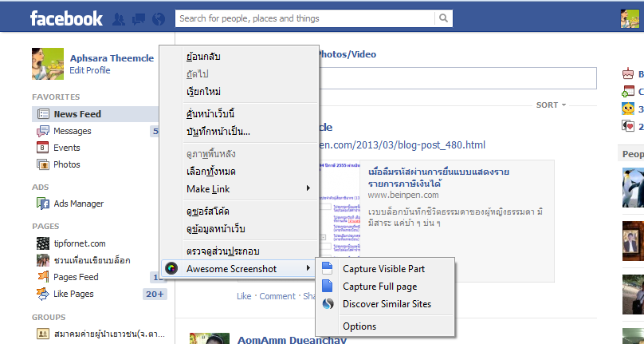This screenshot has height=344, width=644.
Task: Open the AomAmm Dueanchay name link
Action: point(292,339)
